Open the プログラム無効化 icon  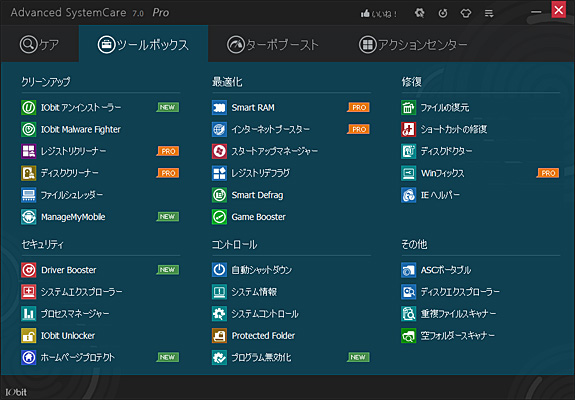tap(219, 357)
